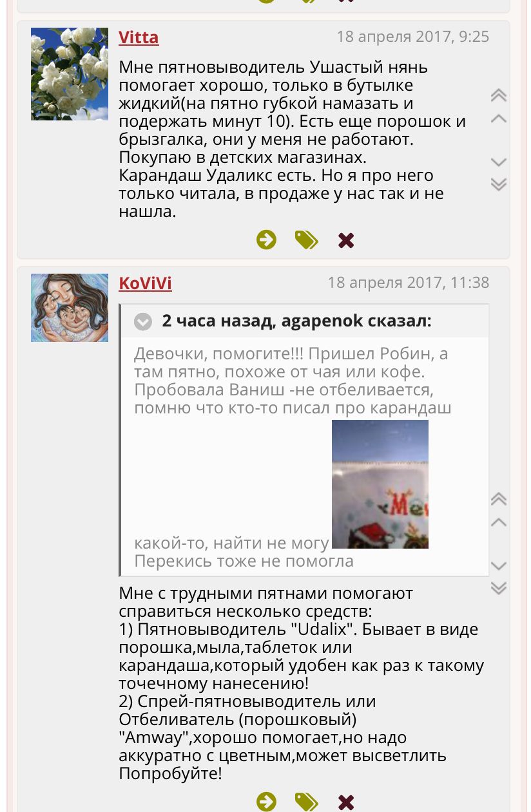This screenshot has height=812, width=531.
Task: Click the green arrow icon under Vitta's post
Action: (266, 240)
